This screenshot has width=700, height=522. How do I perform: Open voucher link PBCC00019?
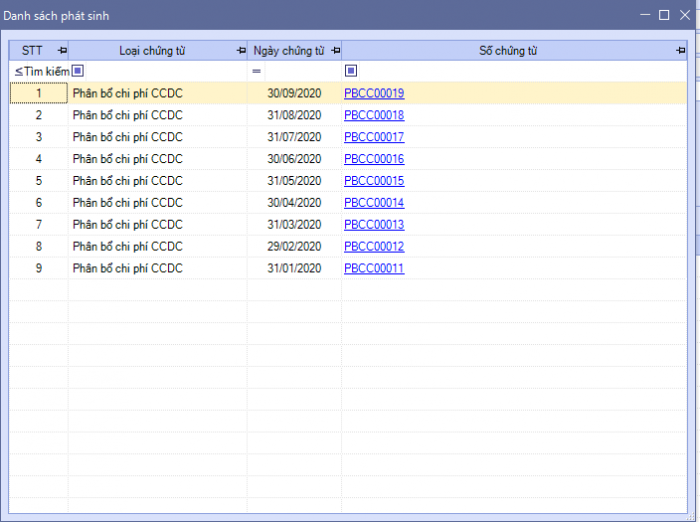(374, 93)
